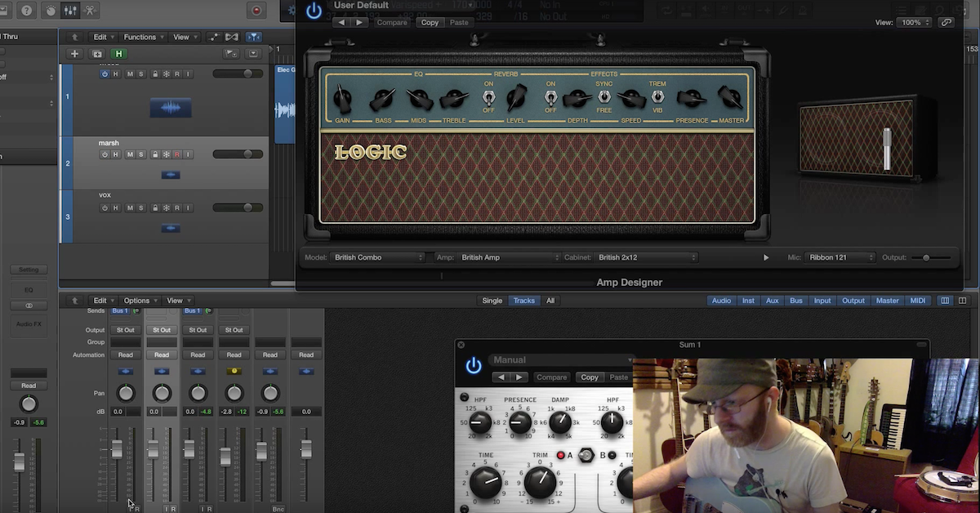Viewport: 980px width, 513px height.
Task: Open the View 100% zoom dropdown
Action: point(914,23)
